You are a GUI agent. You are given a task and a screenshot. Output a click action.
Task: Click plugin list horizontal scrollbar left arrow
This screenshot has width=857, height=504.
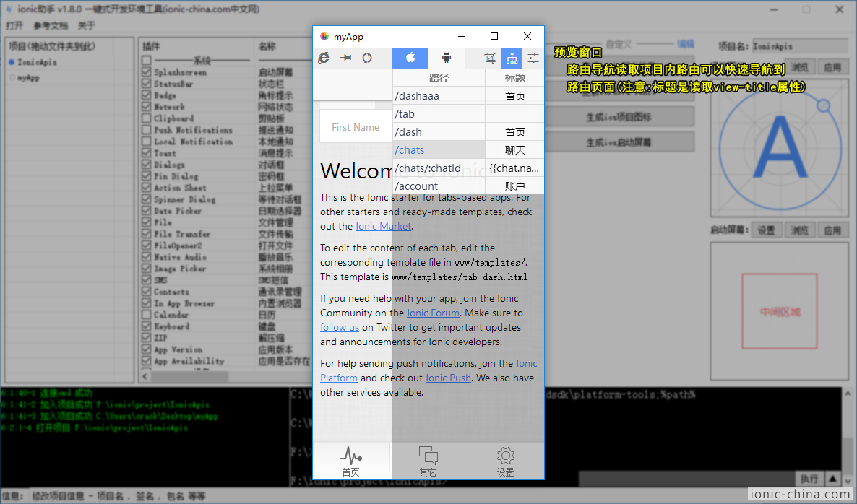click(145, 376)
